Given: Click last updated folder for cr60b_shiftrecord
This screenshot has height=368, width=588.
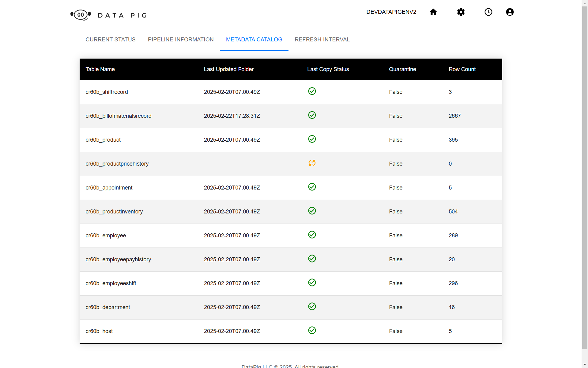Looking at the screenshot, I should click(x=232, y=92).
